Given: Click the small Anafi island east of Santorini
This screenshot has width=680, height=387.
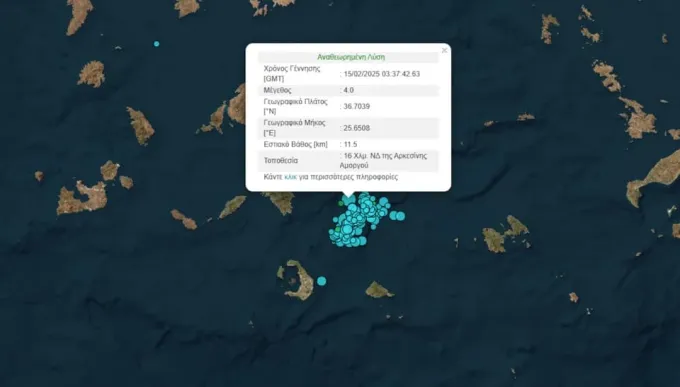Looking at the screenshot, I should pyautogui.click(x=379, y=290).
